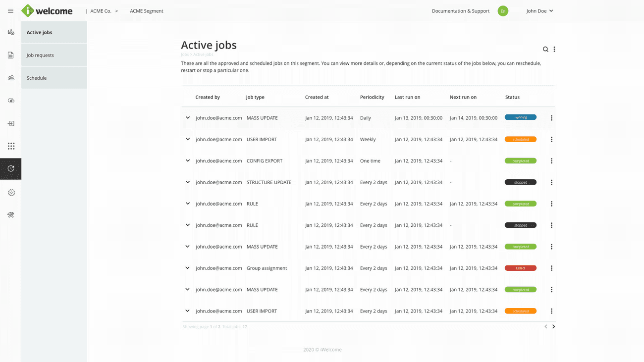
Task: Open the John Doe user dropdown
Action: [539, 11]
